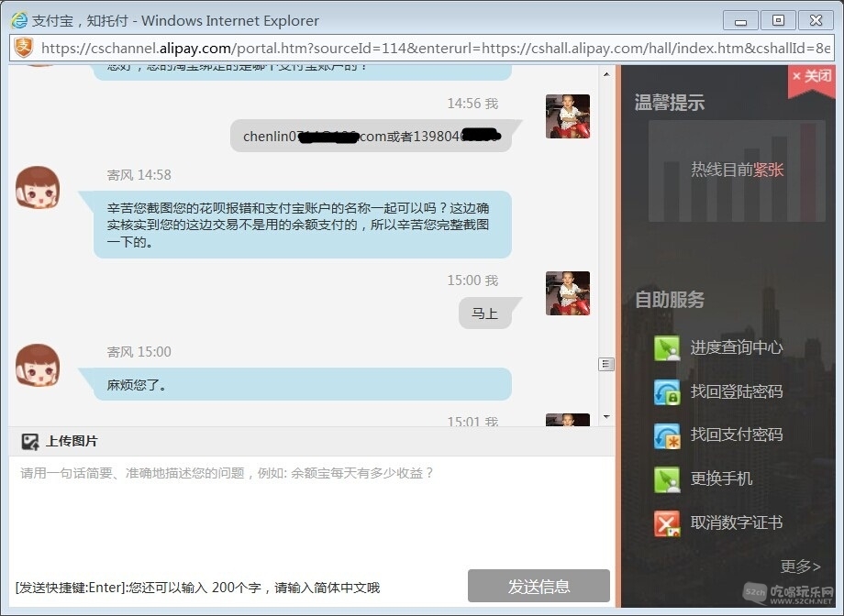
Task: Select 进度查询中心 link text
Action: coord(737,347)
